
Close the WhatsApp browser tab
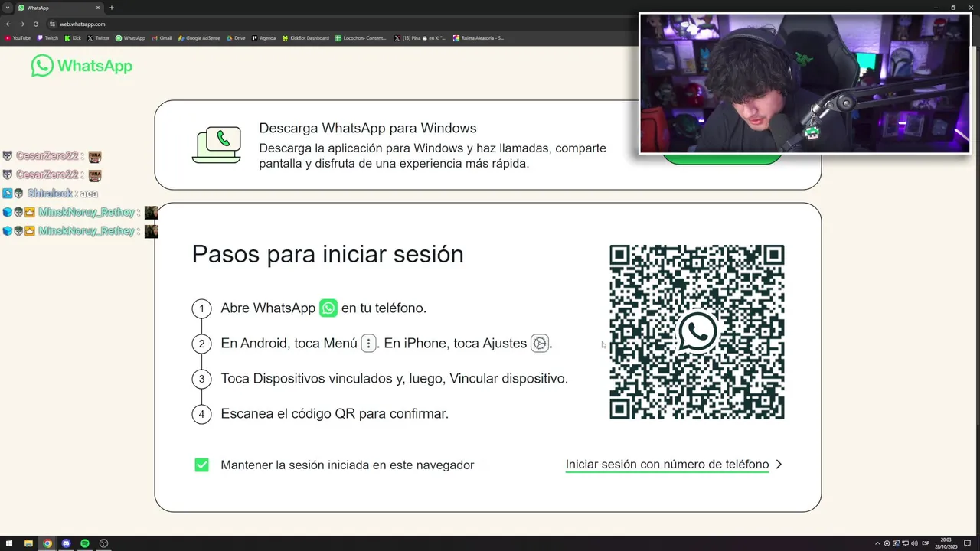click(98, 8)
